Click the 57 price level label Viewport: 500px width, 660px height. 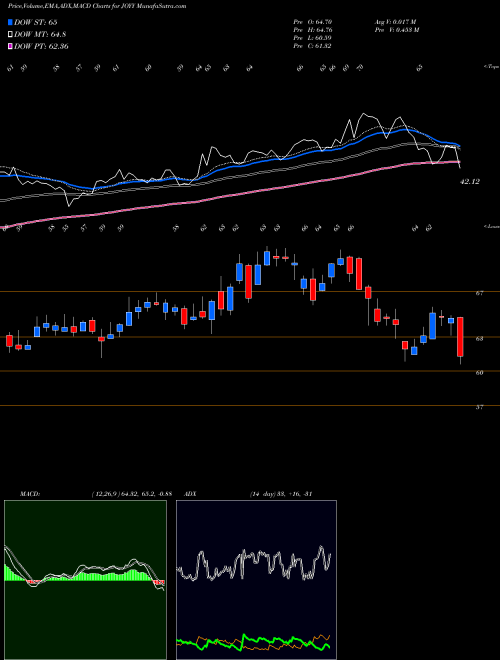click(x=479, y=407)
